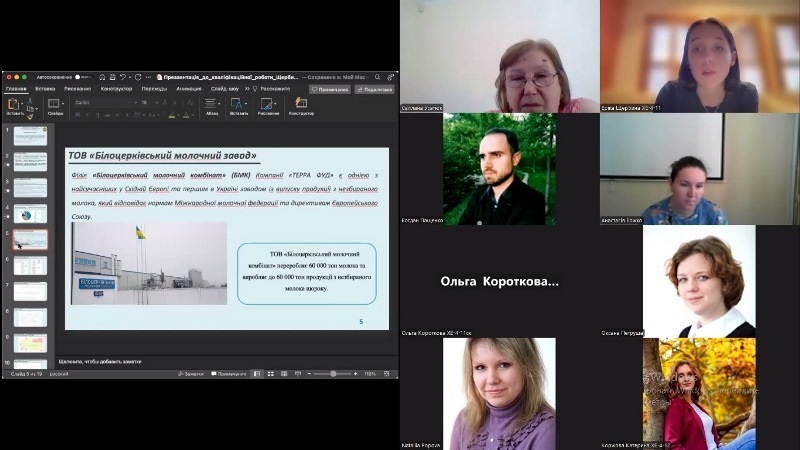Select slide 1 thumbnail in panel
Viewport: 800px width, 450px height.
click(30, 136)
